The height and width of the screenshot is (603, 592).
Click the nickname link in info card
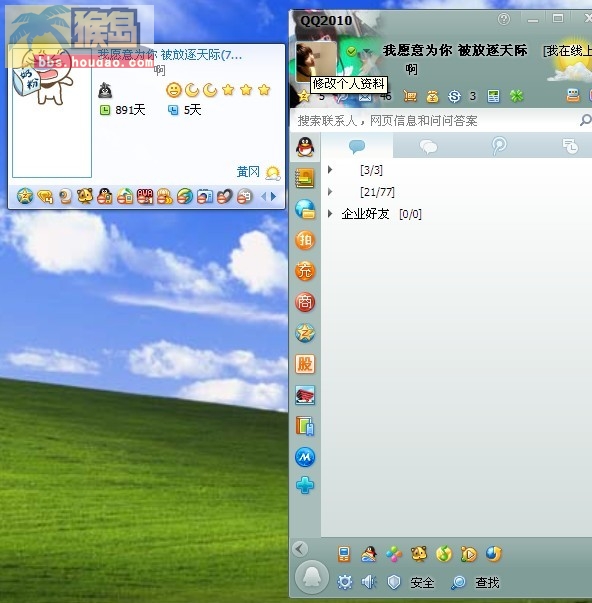(170, 55)
